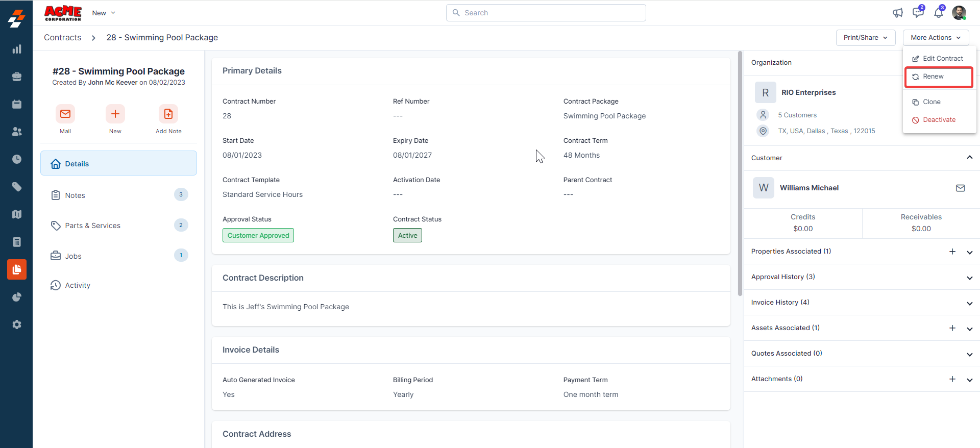Expand the Approval History section
The image size is (980, 448).
click(969, 278)
